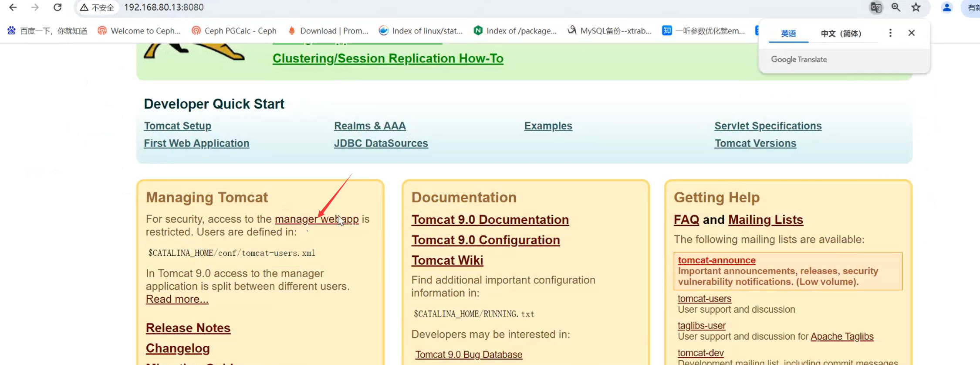Click the Developer Quick Start heading
980x365 pixels.
pos(214,104)
